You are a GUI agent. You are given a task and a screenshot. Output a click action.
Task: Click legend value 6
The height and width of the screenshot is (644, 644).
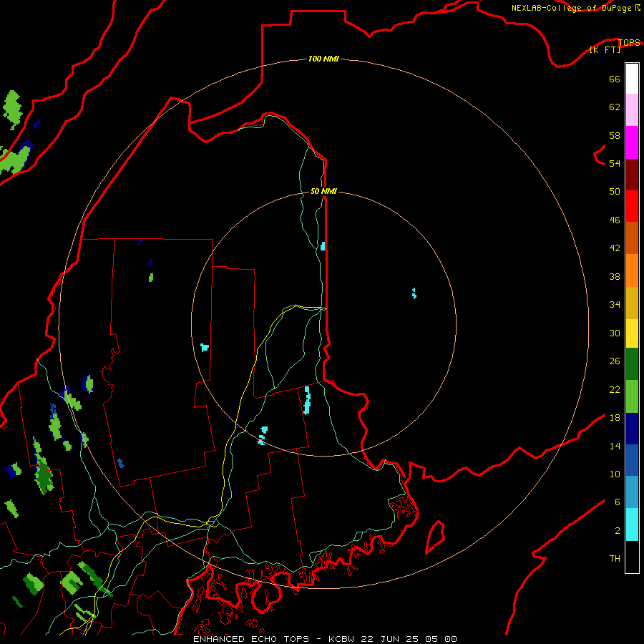point(617,502)
